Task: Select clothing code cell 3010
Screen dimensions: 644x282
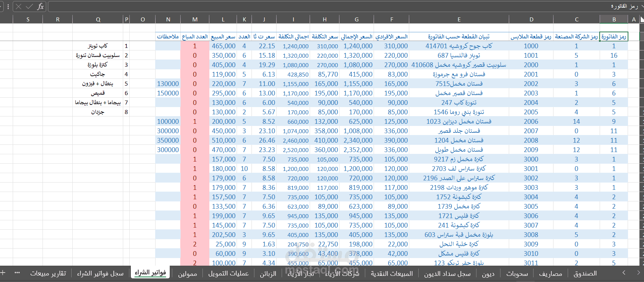Action: pyautogui.click(x=531, y=254)
